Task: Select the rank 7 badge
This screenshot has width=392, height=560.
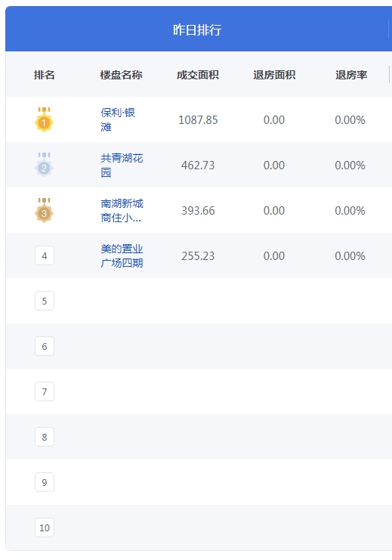Action: pos(45,391)
